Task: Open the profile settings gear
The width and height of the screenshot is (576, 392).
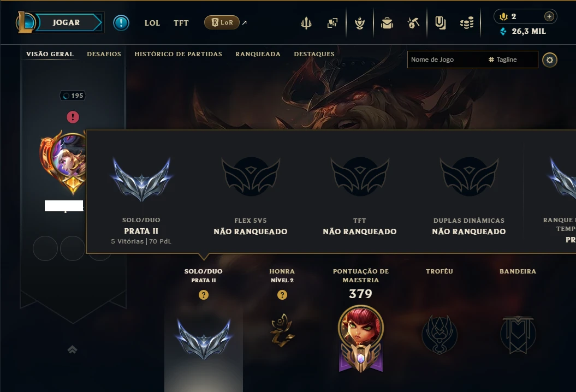Action: click(x=550, y=60)
